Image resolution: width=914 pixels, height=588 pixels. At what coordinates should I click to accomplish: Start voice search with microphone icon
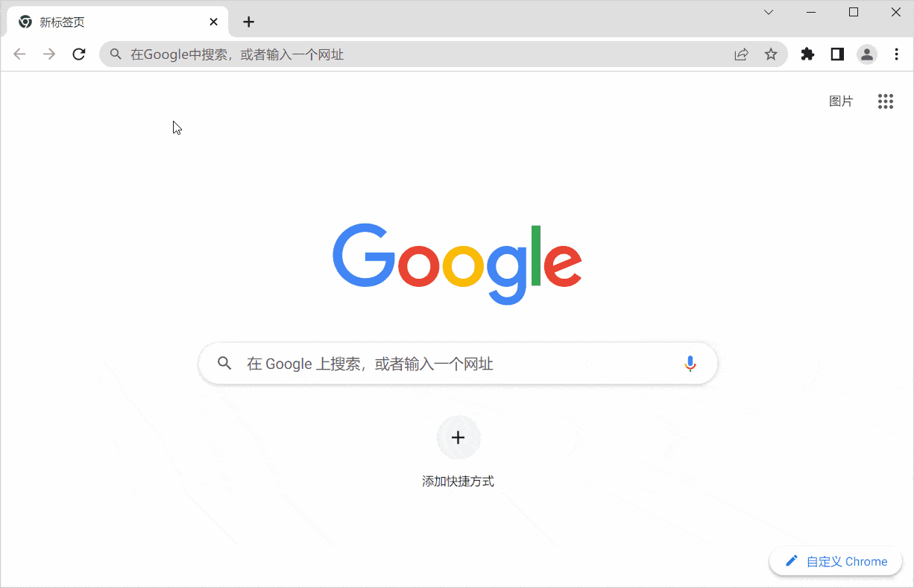tap(690, 364)
